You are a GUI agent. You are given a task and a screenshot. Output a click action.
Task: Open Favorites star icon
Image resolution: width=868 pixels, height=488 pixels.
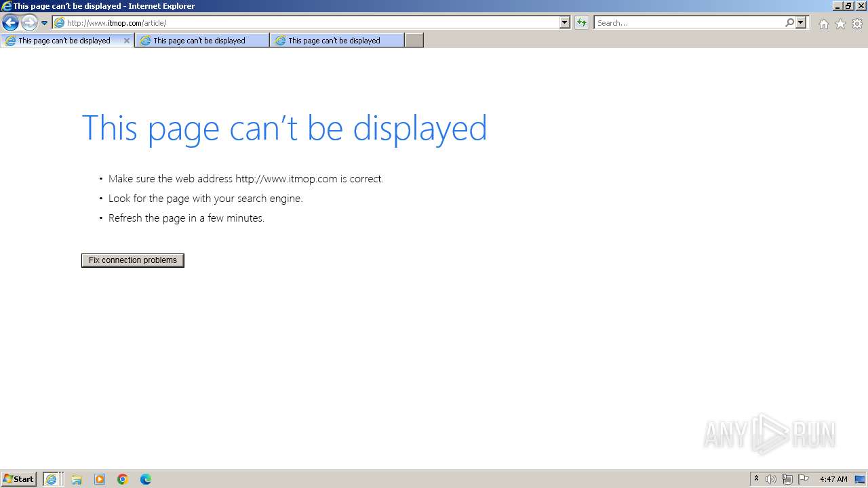pyautogui.click(x=840, y=24)
